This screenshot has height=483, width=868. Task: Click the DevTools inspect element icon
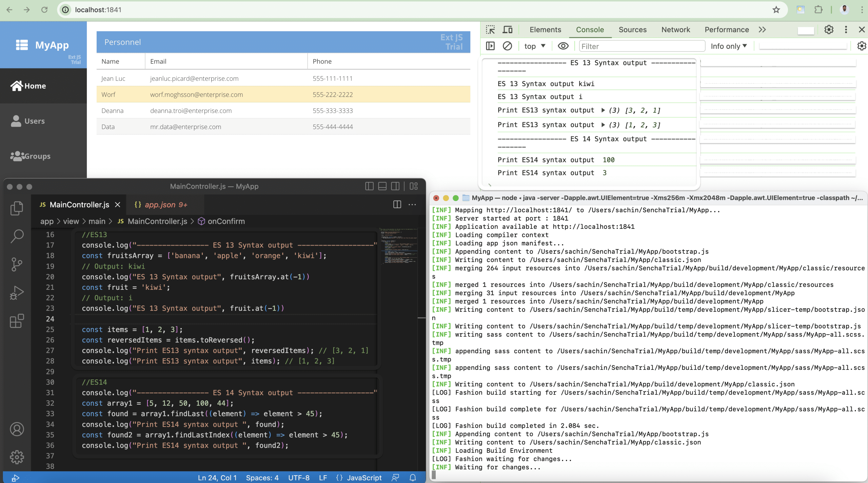(490, 29)
